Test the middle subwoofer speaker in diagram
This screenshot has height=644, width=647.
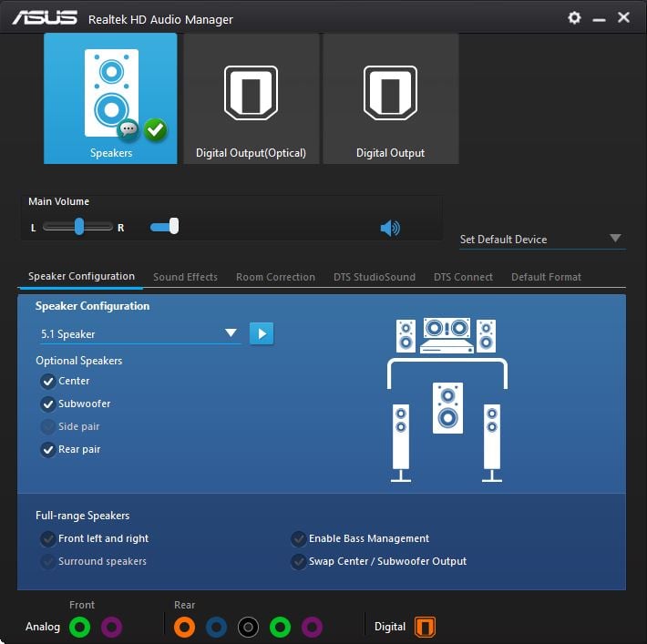(x=447, y=408)
